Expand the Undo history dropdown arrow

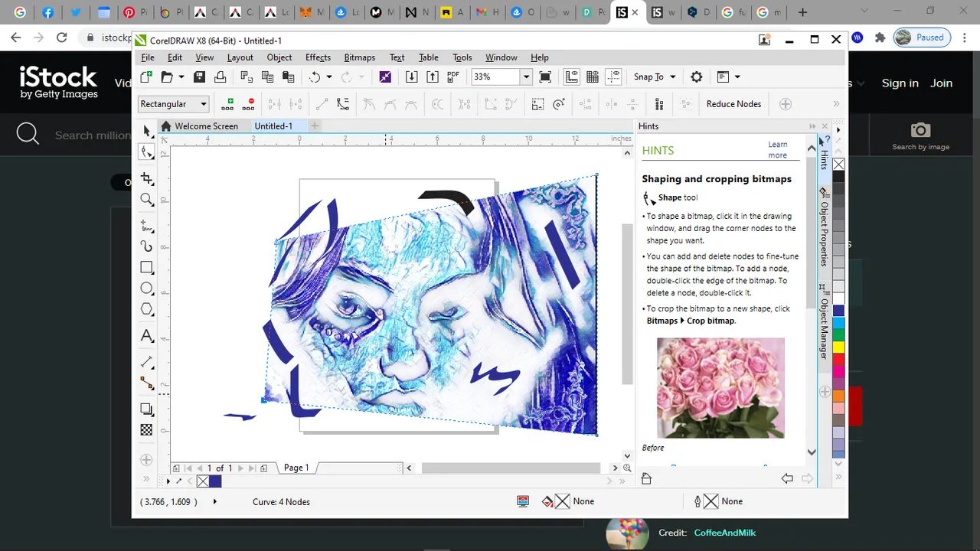(329, 77)
